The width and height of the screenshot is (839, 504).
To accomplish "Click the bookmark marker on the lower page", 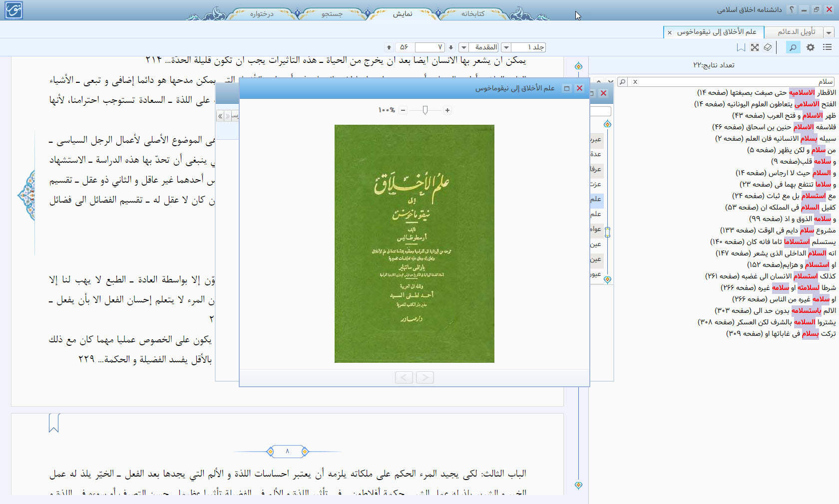I will (54, 423).
